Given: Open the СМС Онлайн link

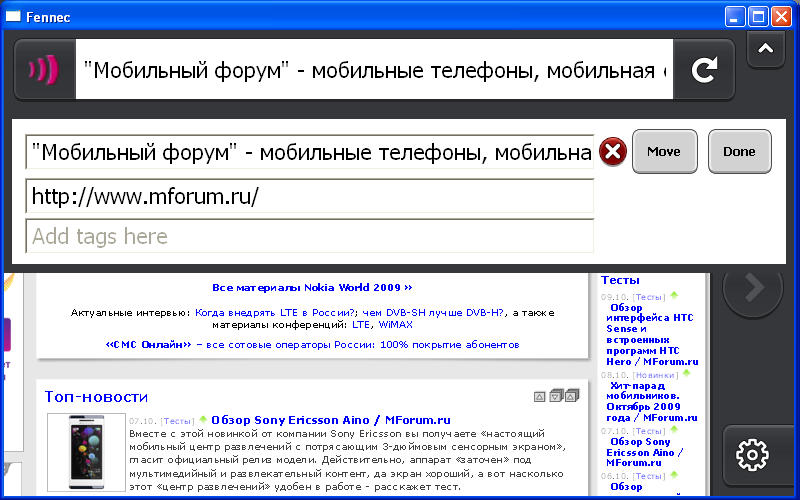Looking at the screenshot, I should [x=148, y=344].
